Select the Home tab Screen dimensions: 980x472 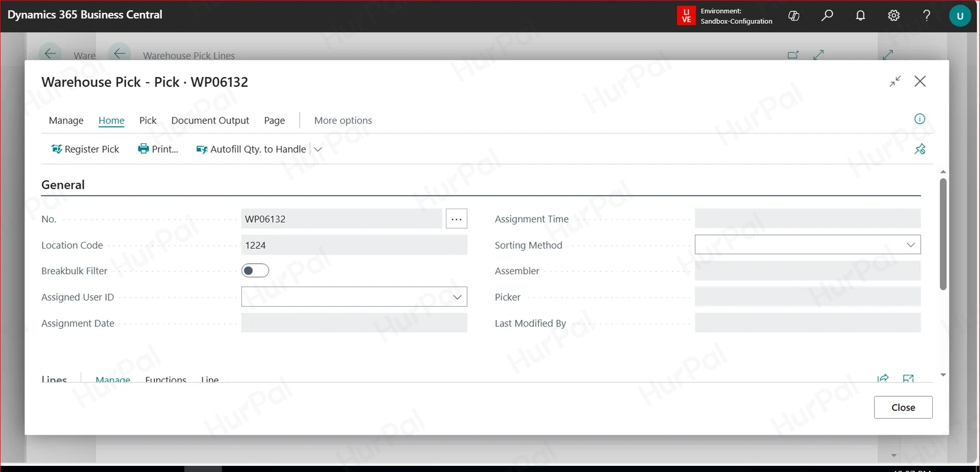tap(111, 121)
